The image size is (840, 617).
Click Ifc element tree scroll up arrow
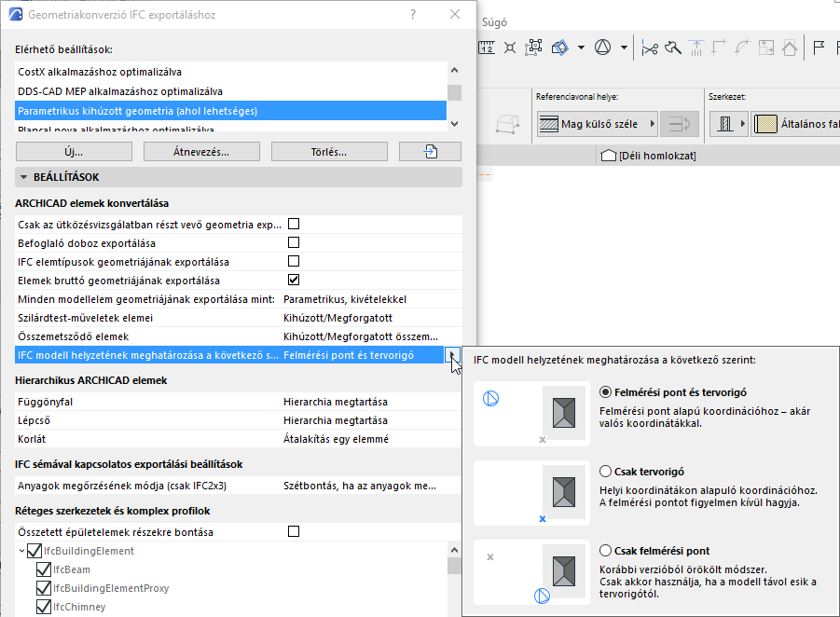pyautogui.click(x=454, y=550)
